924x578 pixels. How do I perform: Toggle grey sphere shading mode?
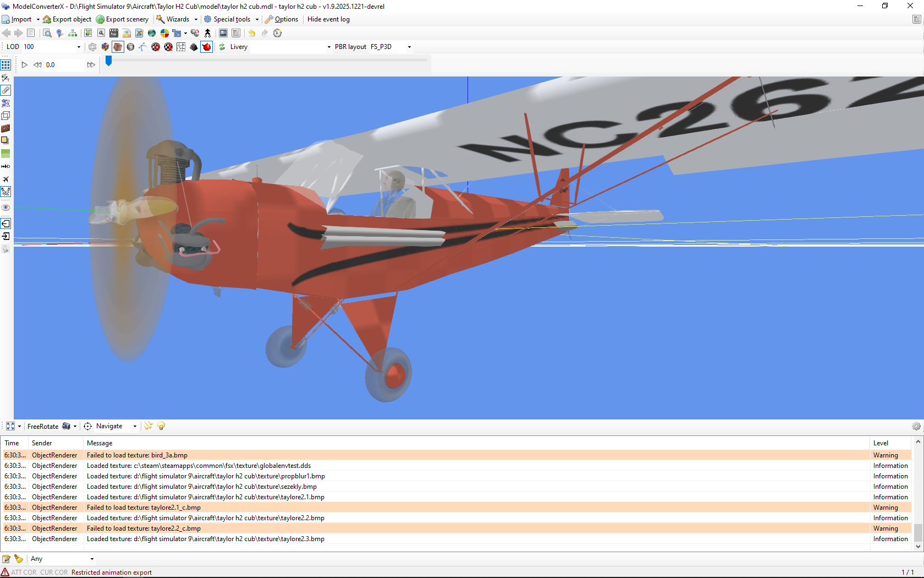point(130,47)
